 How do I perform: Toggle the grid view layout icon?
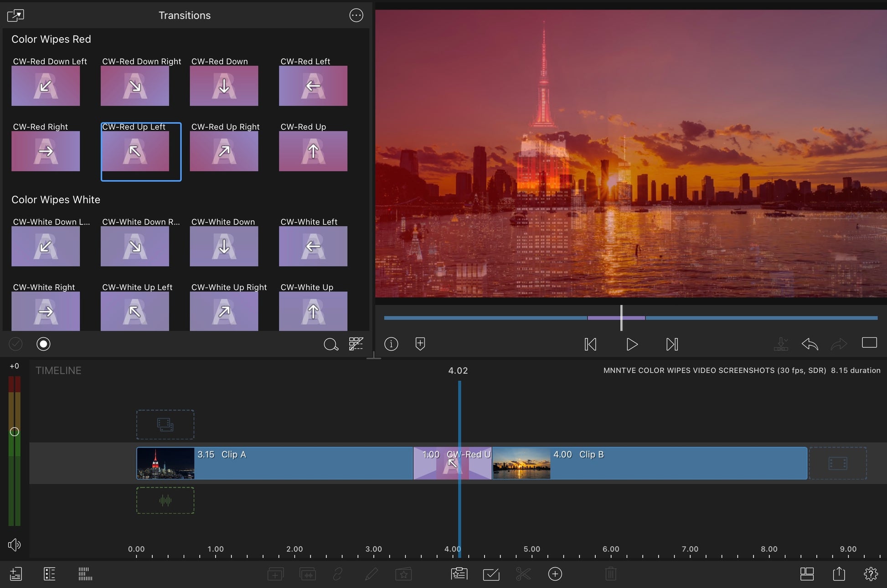(x=356, y=344)
